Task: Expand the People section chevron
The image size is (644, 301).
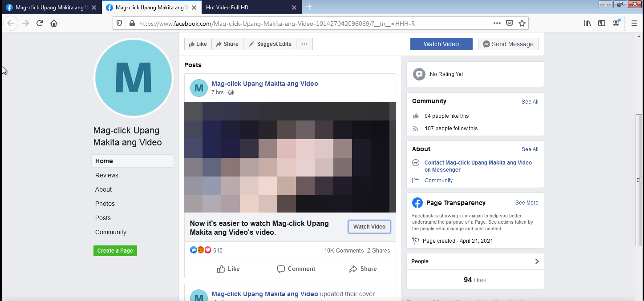Action: (x=537, y=261)
